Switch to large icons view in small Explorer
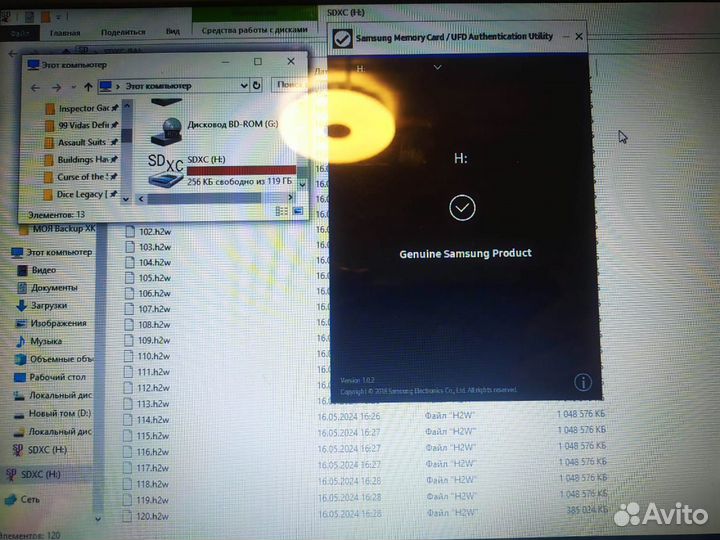 [x=297, y=212]
